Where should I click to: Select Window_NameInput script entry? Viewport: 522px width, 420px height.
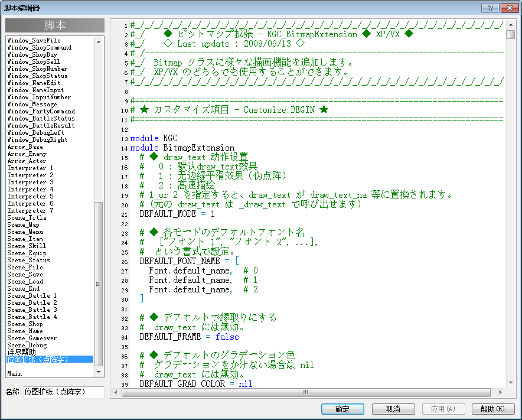pyautogui.click(x=35, y=90)
